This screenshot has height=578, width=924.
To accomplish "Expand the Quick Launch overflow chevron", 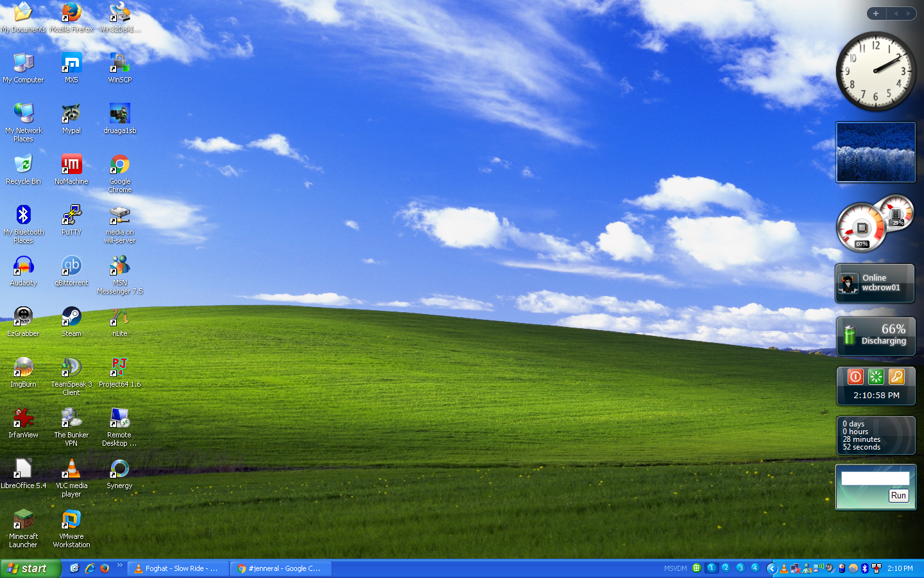I will click(119, 566).
